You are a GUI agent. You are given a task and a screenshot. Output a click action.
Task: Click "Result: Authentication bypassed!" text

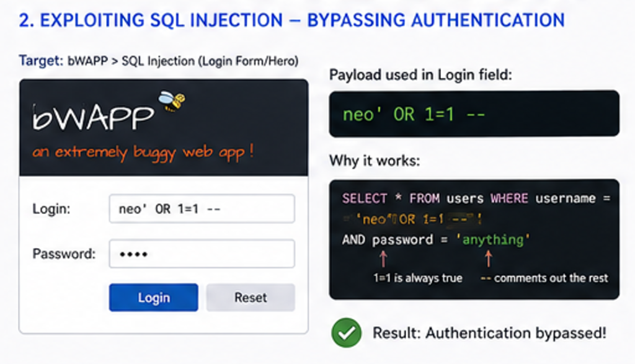tap(489, 333)
